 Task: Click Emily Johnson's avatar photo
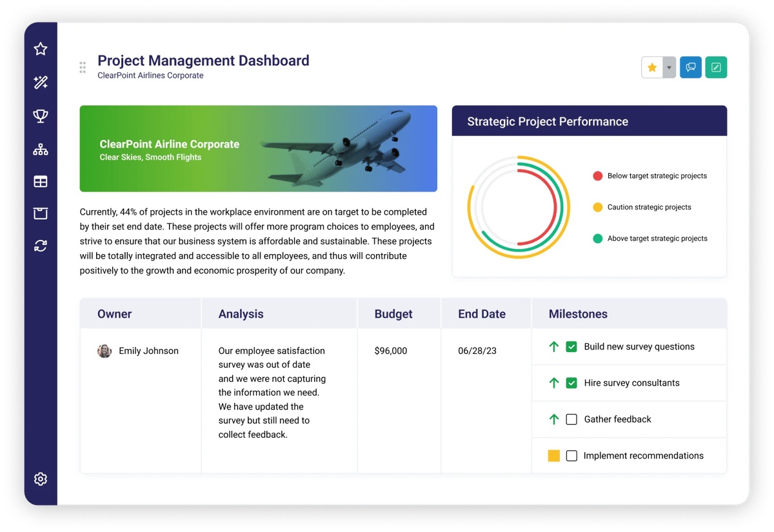(x=104, y=351)
